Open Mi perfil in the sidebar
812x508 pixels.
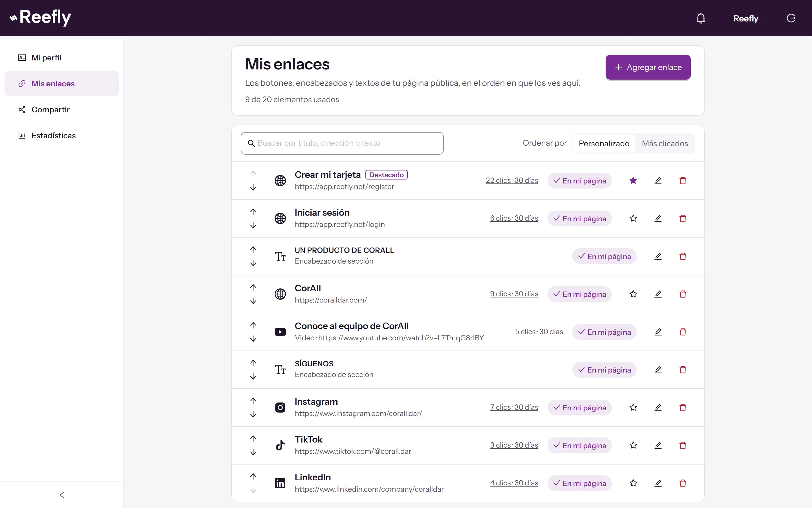[62, 58]
